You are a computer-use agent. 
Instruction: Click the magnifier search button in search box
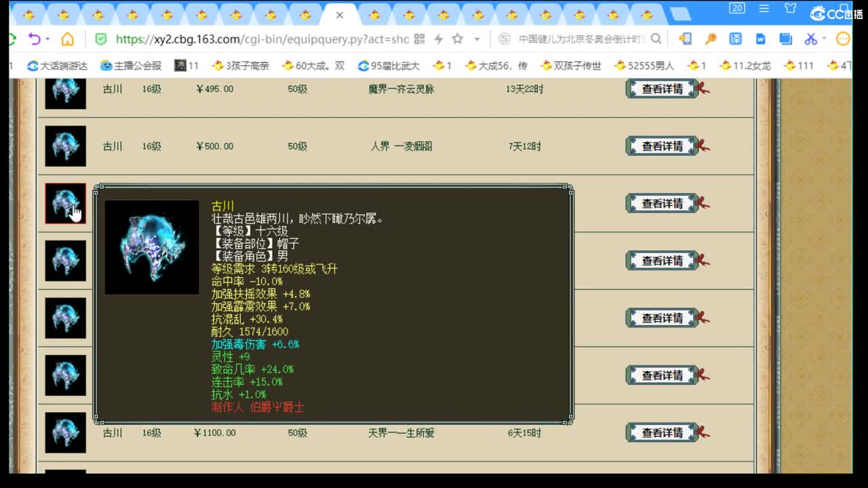656,39
